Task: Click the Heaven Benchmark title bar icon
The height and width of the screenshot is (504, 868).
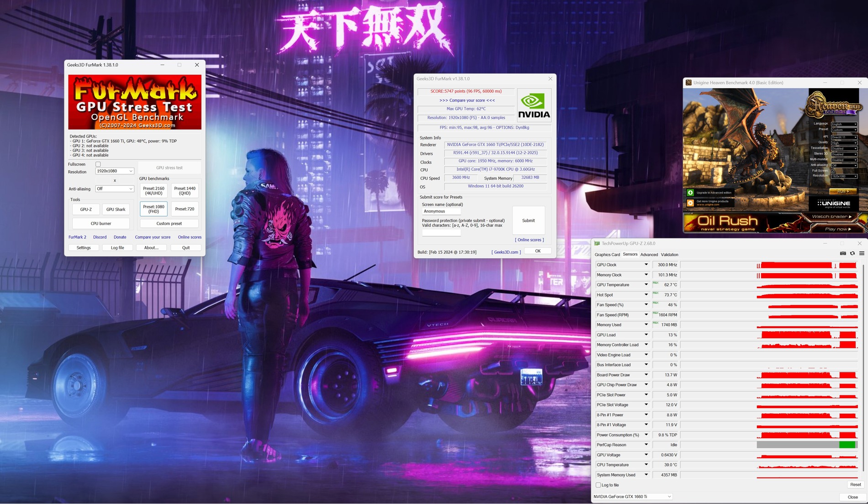Action: [688, 83]
